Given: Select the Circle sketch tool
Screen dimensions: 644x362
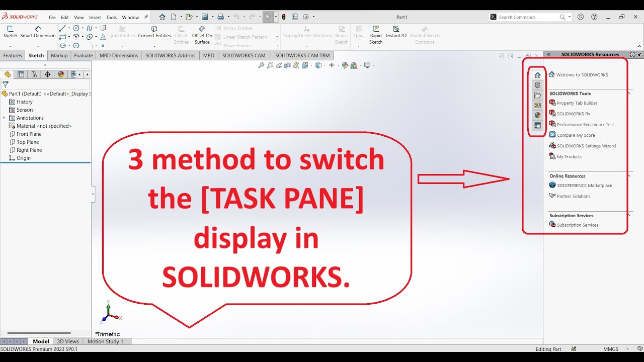Looking at the screenshot, I should 76,28.
